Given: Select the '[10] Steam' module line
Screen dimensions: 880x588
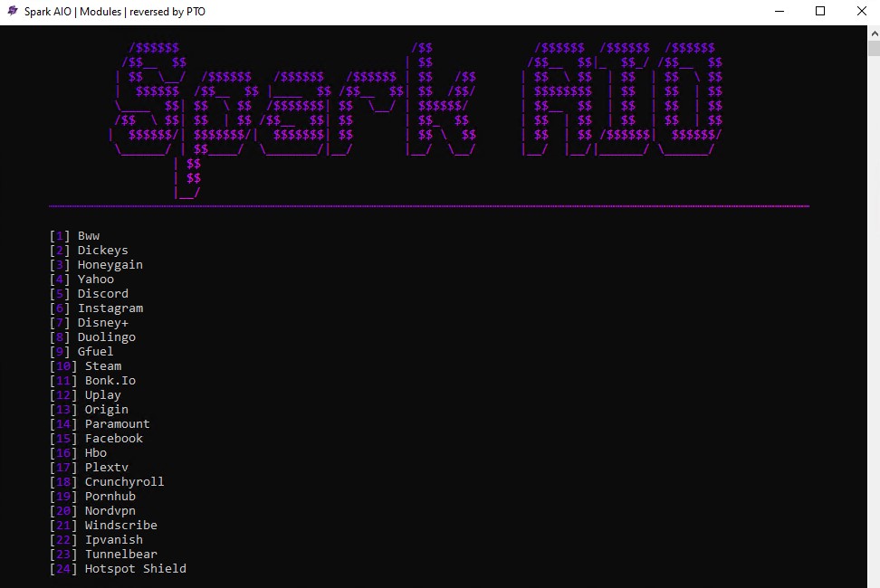Looking at the screenshot, I should pos(85,366).
